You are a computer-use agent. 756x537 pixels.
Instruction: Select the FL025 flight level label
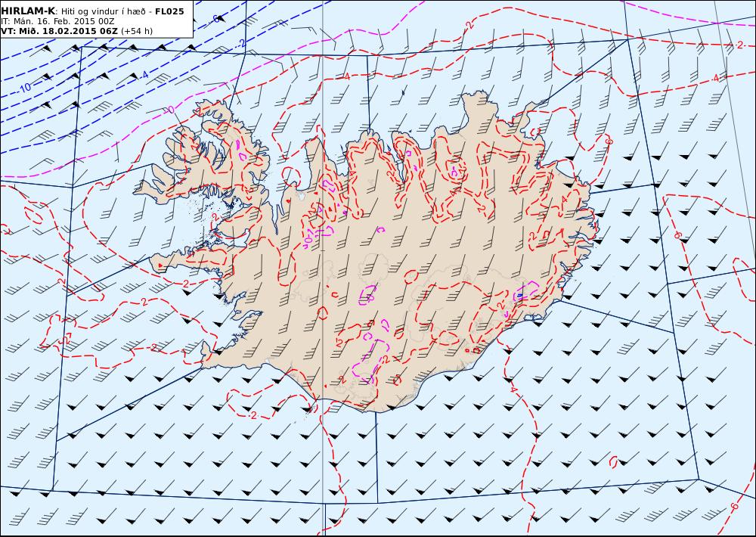pyautogui.click(x=169, y=11)
